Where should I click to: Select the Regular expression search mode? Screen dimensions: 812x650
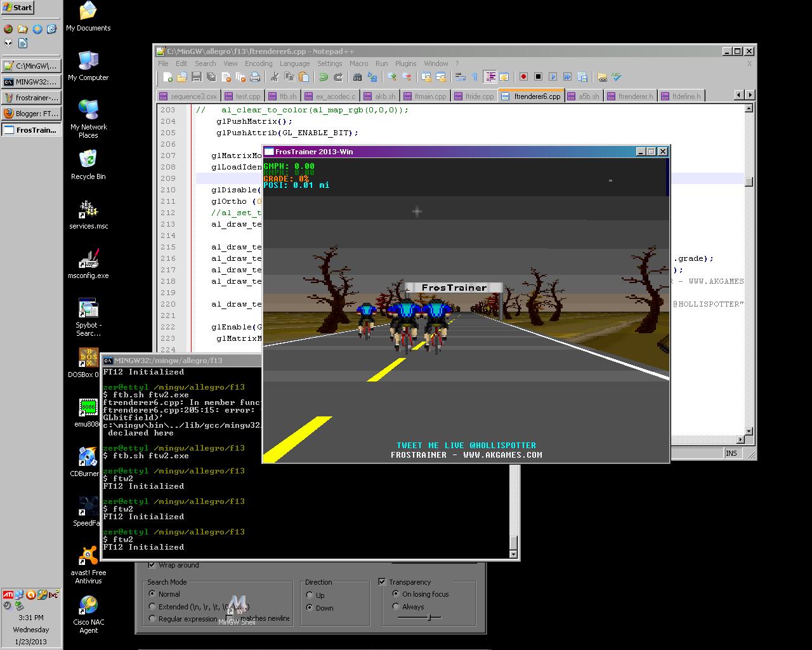[x=152, y=618]
